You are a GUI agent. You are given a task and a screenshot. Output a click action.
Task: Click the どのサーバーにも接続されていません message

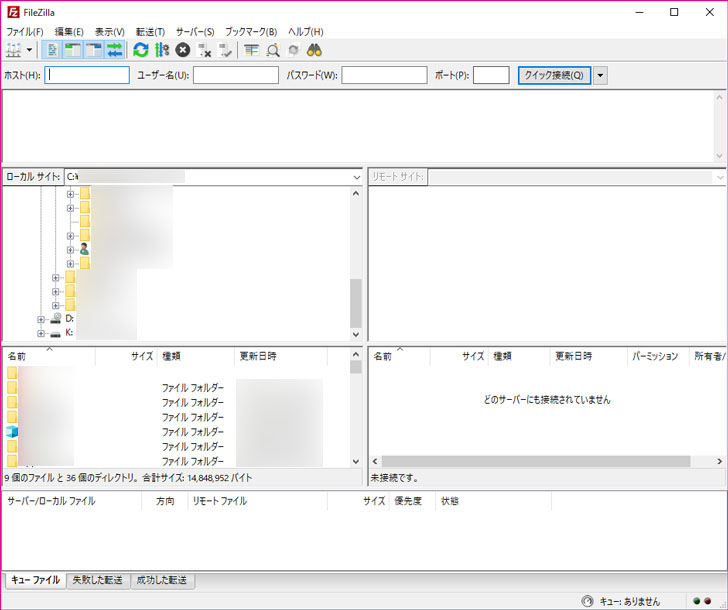pyautogui.click(x=547, y=400)
